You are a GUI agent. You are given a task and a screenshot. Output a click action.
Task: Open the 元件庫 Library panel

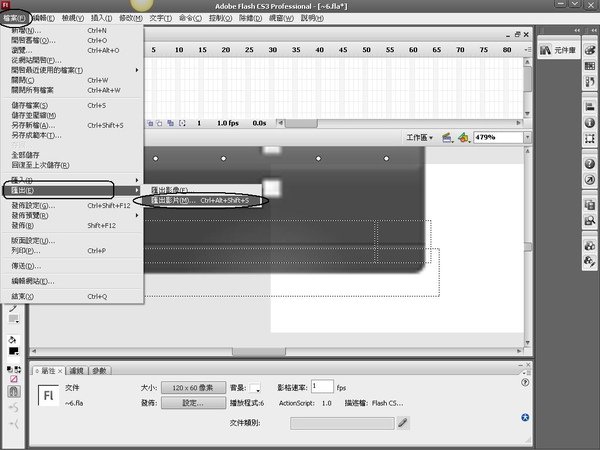[558, 50]
